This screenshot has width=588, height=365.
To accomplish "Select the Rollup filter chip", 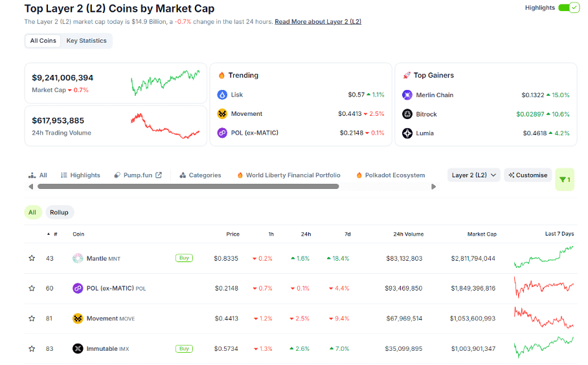I will click(59, 212).
